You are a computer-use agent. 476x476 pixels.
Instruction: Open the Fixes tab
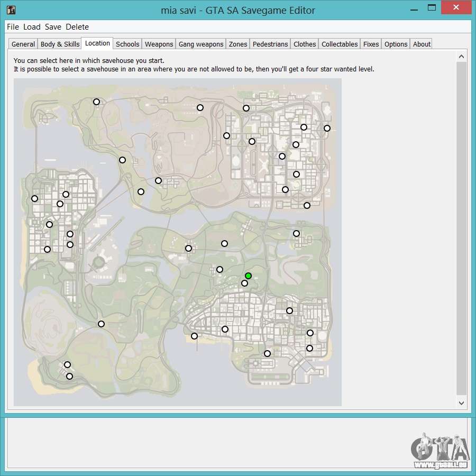[371, 44]
